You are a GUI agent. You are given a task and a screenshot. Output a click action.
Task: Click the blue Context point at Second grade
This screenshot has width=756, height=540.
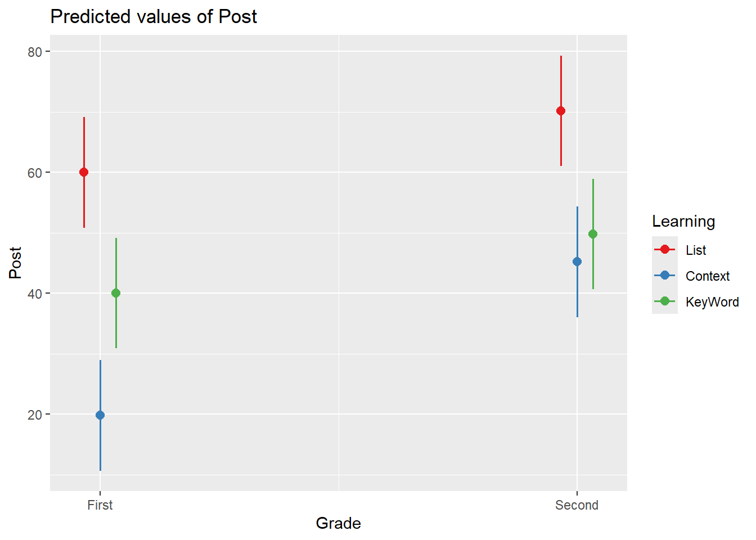pyautogui.click(x=577, y=262)
